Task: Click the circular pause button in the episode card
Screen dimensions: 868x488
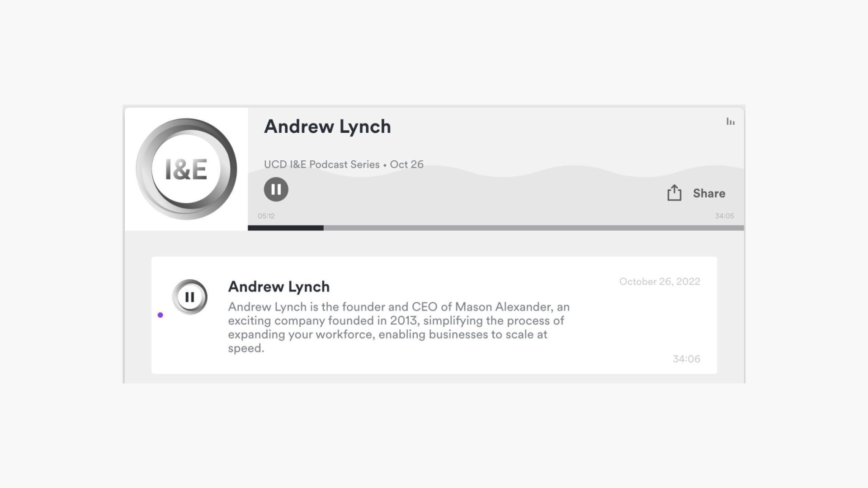Action: point(190,296)
